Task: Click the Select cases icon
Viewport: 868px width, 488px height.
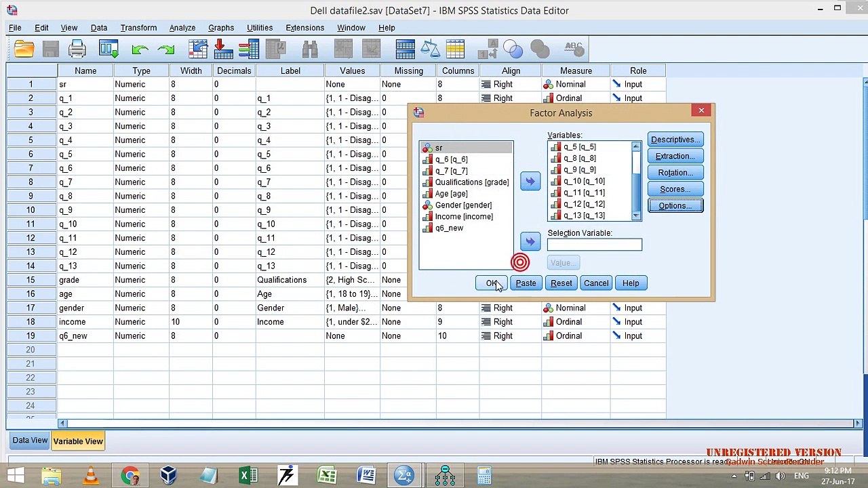Action: pos(456,49)
